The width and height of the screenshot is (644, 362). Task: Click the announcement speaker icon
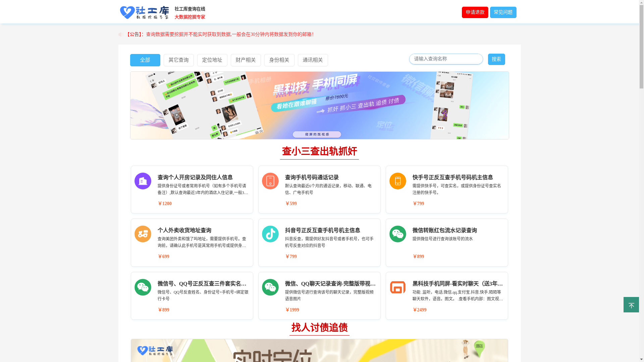tap(121, 35)
